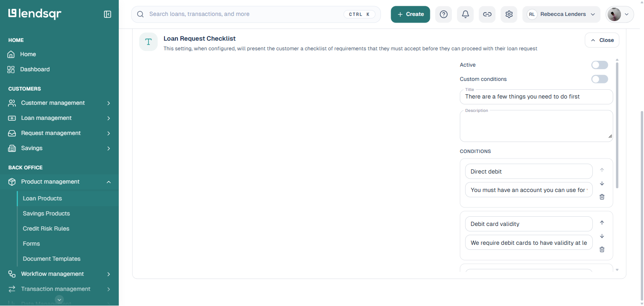Move Debit card validity condition down
Viewport: 644px width, 306px height.
(x=602, y=236)
